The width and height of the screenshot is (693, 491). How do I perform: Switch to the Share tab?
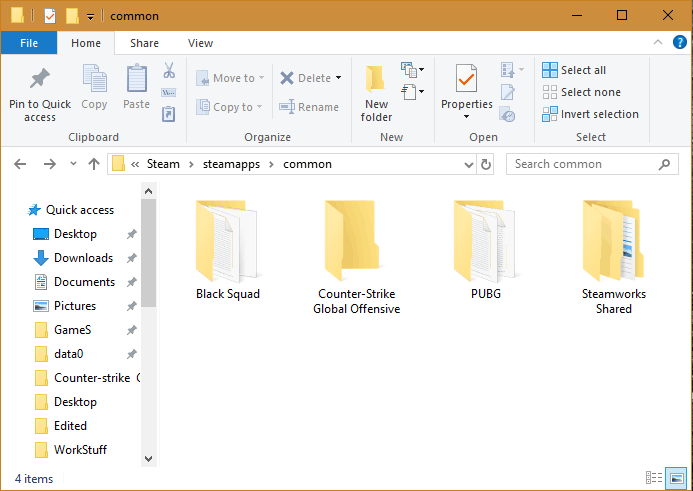tap(144, 43)
